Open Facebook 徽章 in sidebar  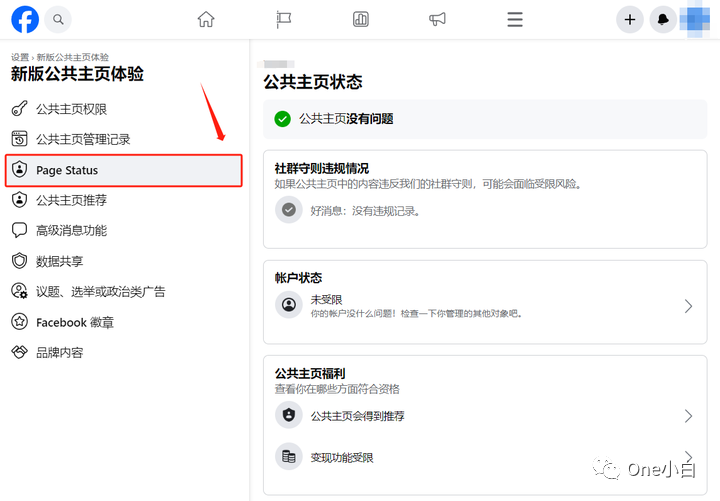pyautogui.click(x=124, y=322)
